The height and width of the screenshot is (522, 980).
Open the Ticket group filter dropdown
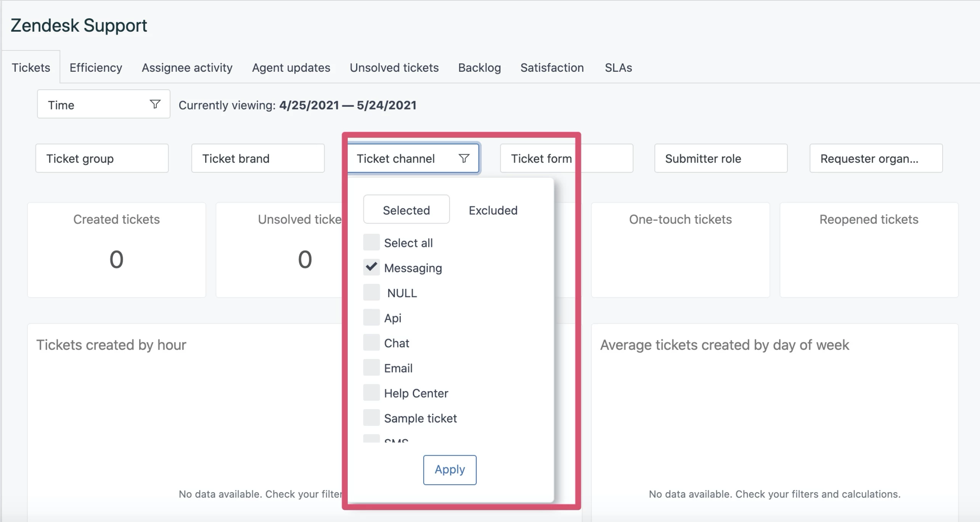point(102,158)
